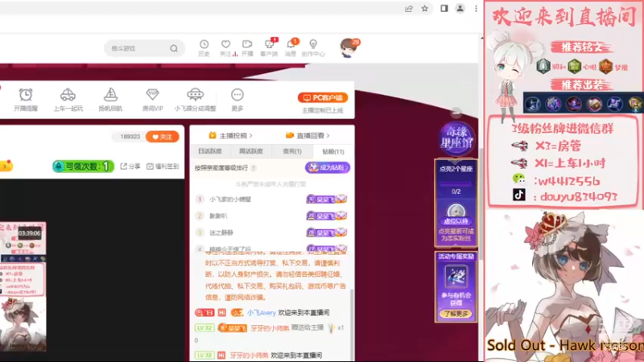The image size is (644, 362).
Task: Switch to the 钻粉(11) tab
Action: 333,151
